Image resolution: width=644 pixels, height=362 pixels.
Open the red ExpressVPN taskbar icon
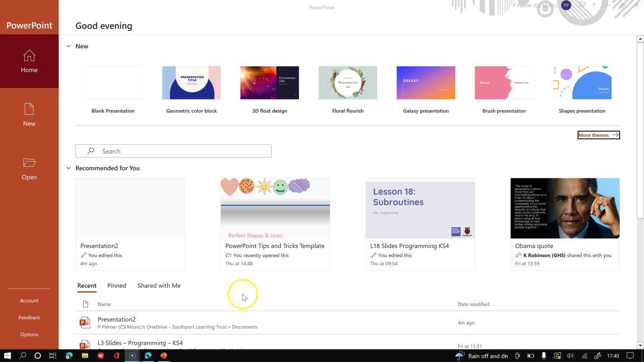[x=101, y=356]
